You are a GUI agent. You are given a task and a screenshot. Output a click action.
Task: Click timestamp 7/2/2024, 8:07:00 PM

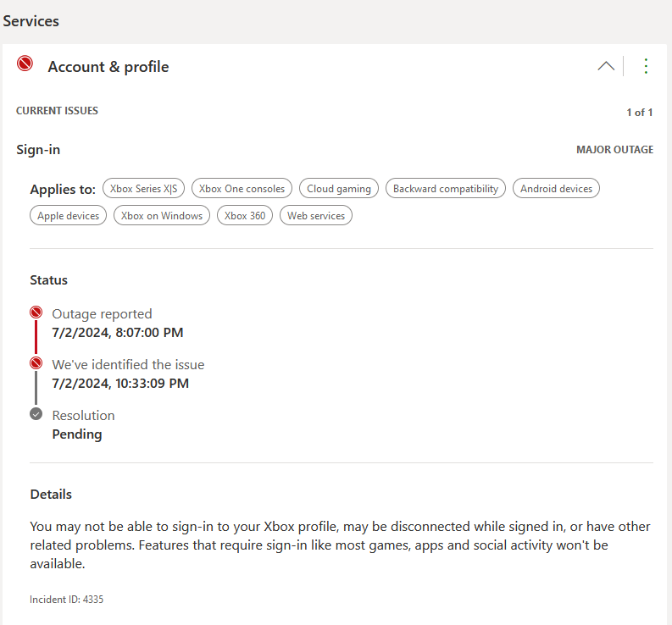click(118, 333)
